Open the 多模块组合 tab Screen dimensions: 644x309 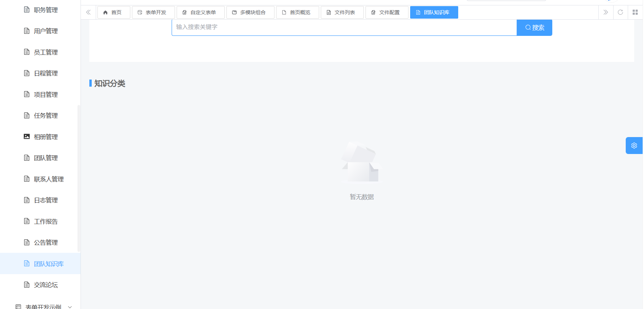250,13
